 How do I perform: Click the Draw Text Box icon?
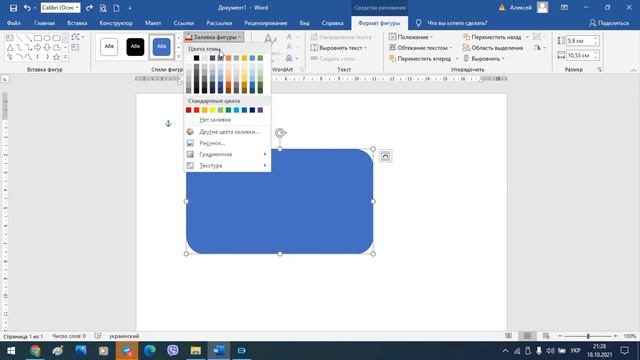[75, 47]
